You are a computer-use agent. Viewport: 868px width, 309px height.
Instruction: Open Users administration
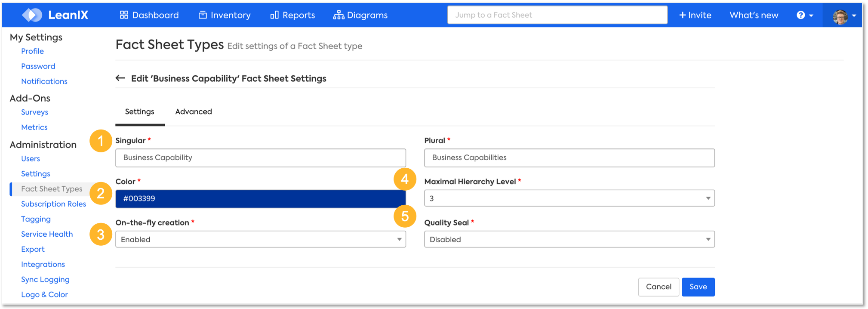click(x=31, y=159)
